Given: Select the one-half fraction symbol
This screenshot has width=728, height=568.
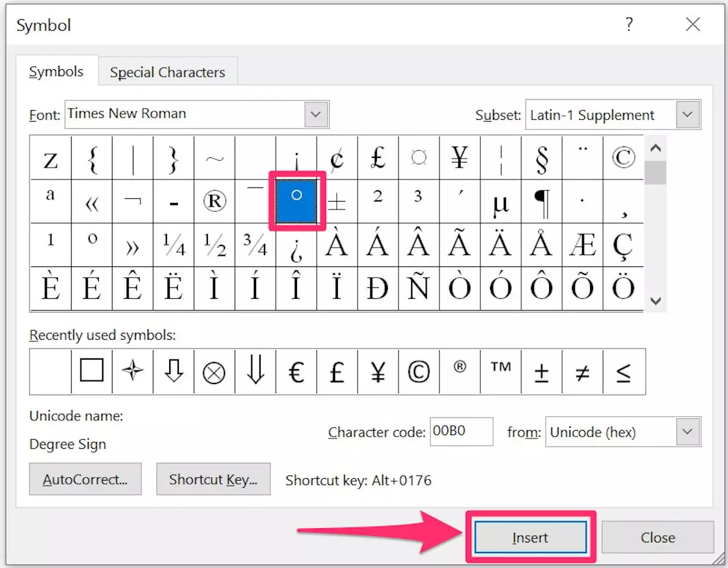Looking at the screenshot, I should (214, 245).
